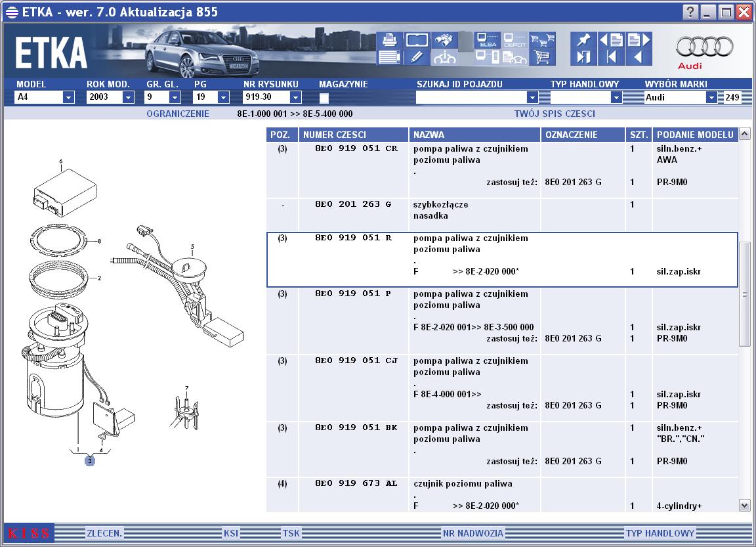Click TYP HANDLOWY in the bottom status bar
Screen dimensions: 756x547
coord(660,533)
